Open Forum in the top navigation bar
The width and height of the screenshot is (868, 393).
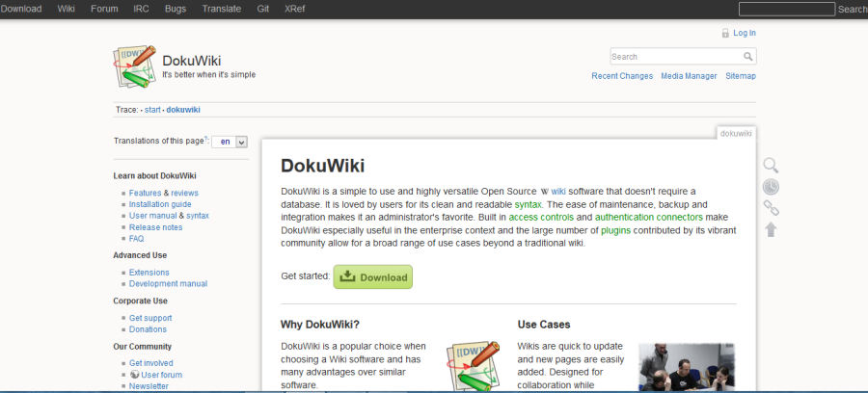pyautogui.click(x=104, y=9)
